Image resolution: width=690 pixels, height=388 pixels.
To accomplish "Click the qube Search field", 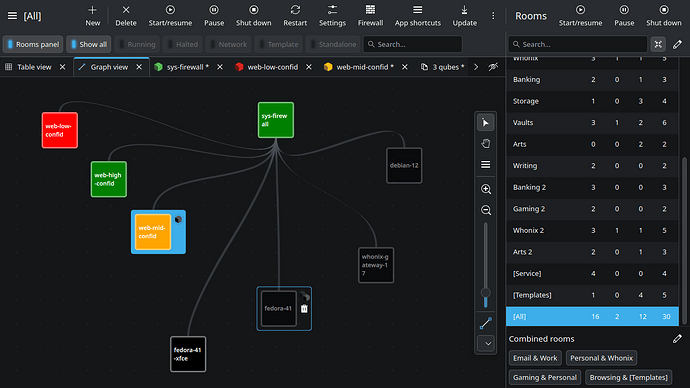I will click(x=413, y=44).
